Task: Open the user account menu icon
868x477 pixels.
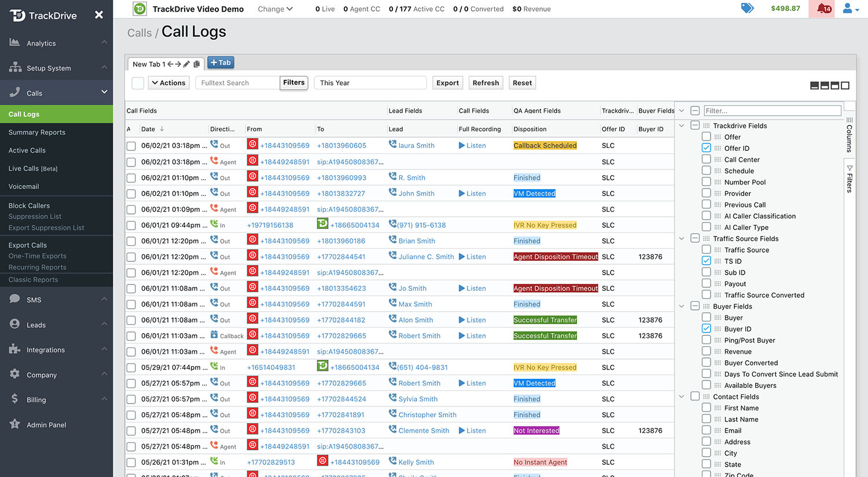Action: (x=850, y=9)
